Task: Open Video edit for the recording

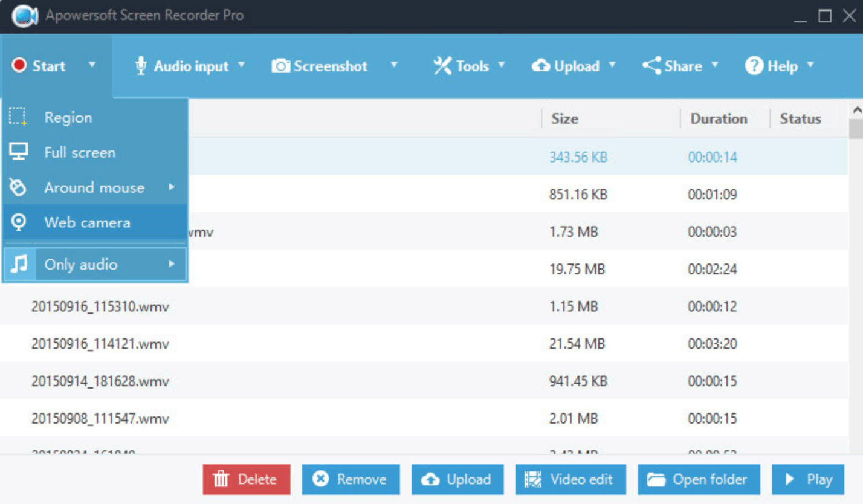Action: click(x=570, y=480)
